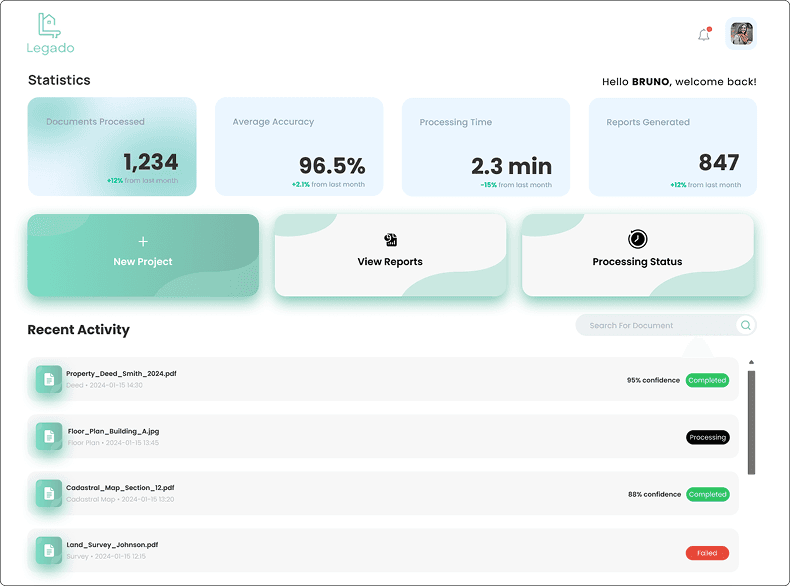Open the Documents Processed statistics card
790x586 pixels.
[112, 147]
